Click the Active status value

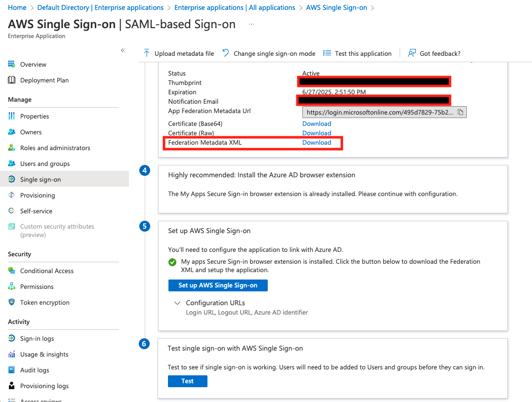pos(311,73)
